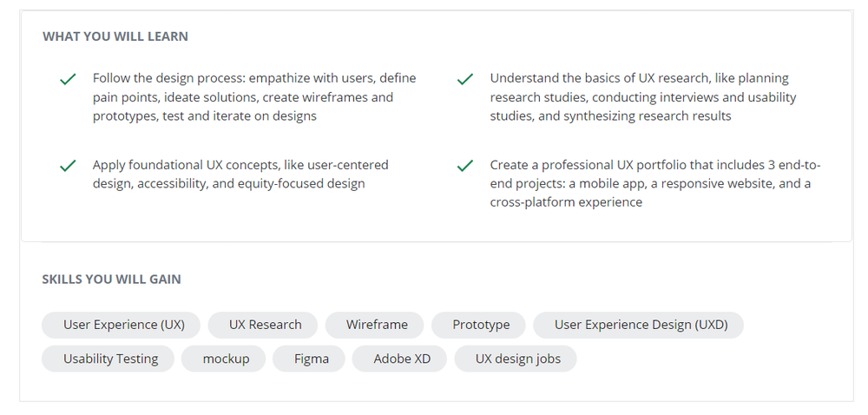
Task: Select the Prototype skill chip
Action: 478,325
